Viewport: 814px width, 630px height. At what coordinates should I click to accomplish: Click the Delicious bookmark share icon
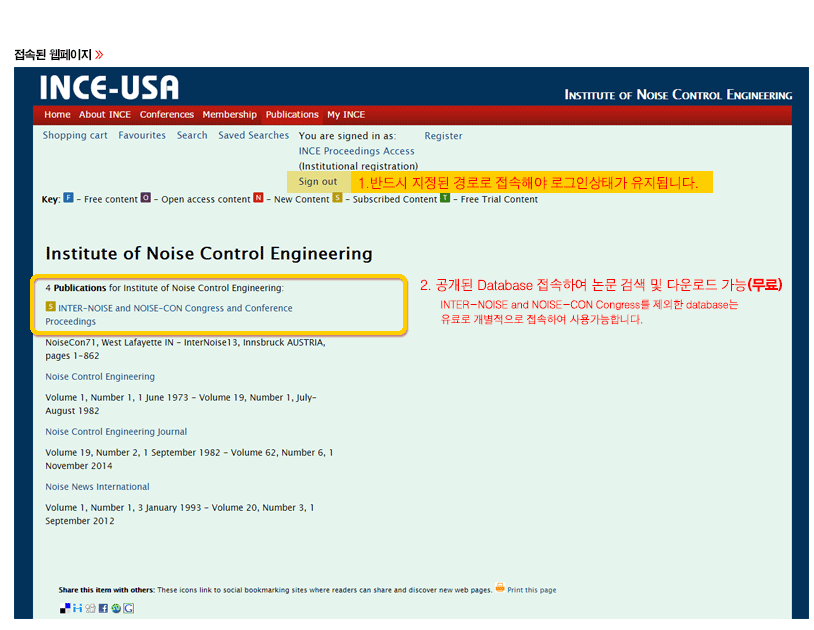(x=65, y=608)
